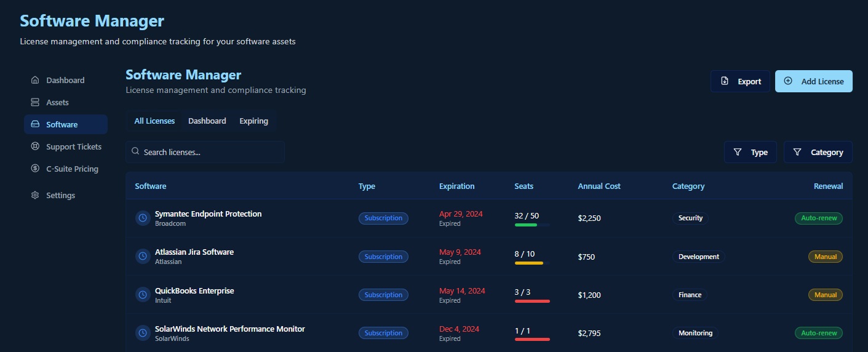Click the Subscription tag on the SolarWinds row
The height and width of the screenshot is (352, 868).
(383, 333)
